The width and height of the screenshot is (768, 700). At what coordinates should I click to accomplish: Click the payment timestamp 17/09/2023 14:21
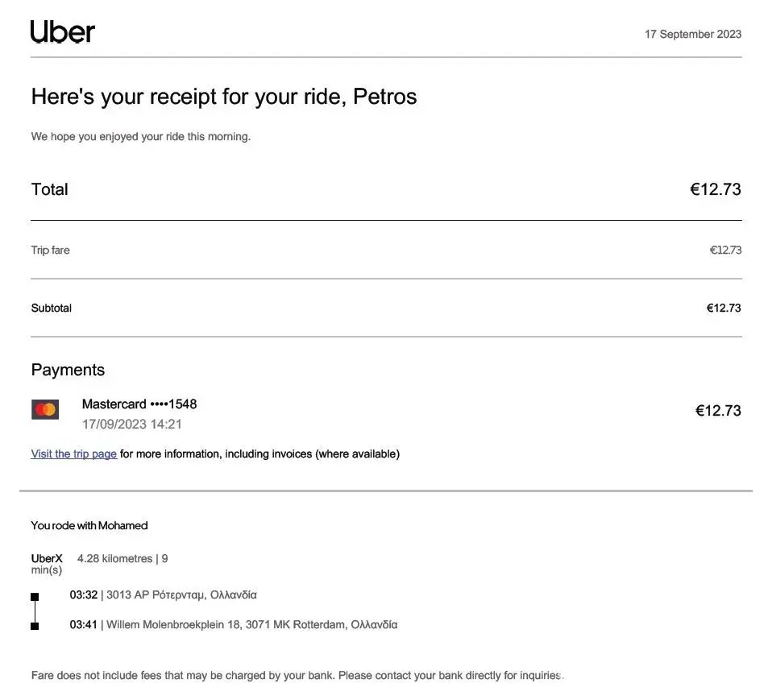(x=131, y=425)
